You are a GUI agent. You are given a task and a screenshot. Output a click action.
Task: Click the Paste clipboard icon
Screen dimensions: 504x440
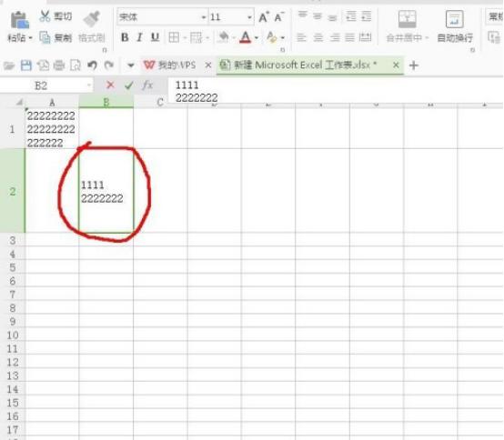coord(20,20)
